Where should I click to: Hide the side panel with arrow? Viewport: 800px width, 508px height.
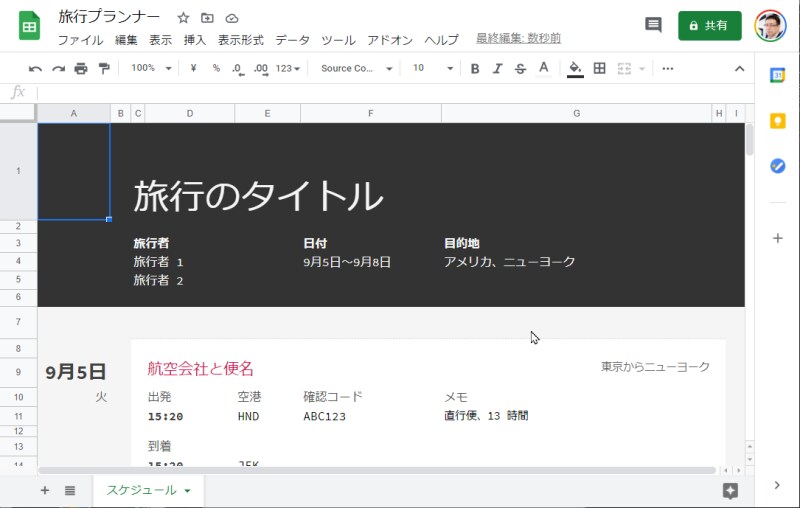pos(777,485)
